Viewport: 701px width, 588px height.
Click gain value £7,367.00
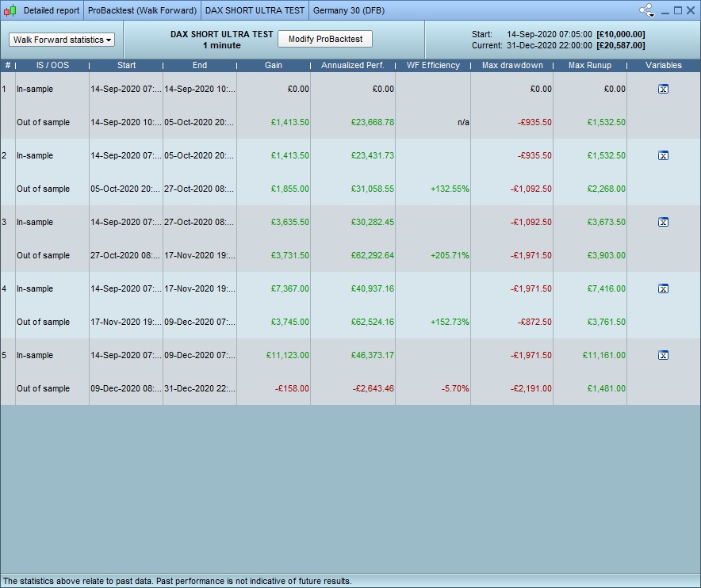289,288
